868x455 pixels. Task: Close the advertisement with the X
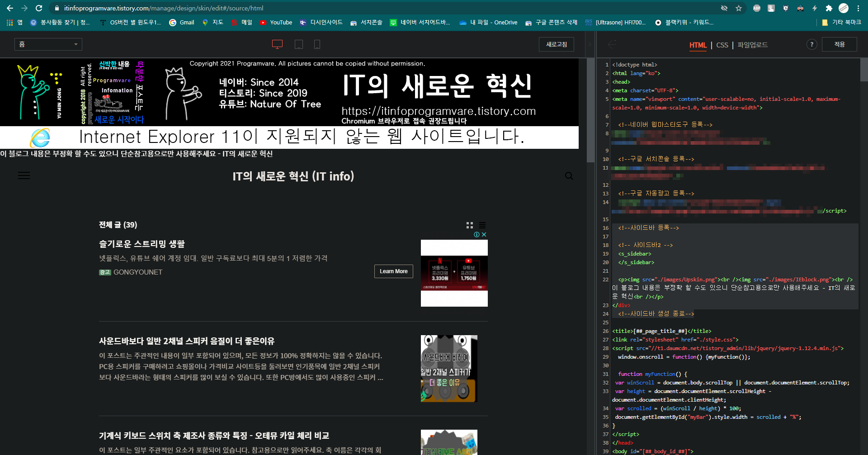click(484, 235)
